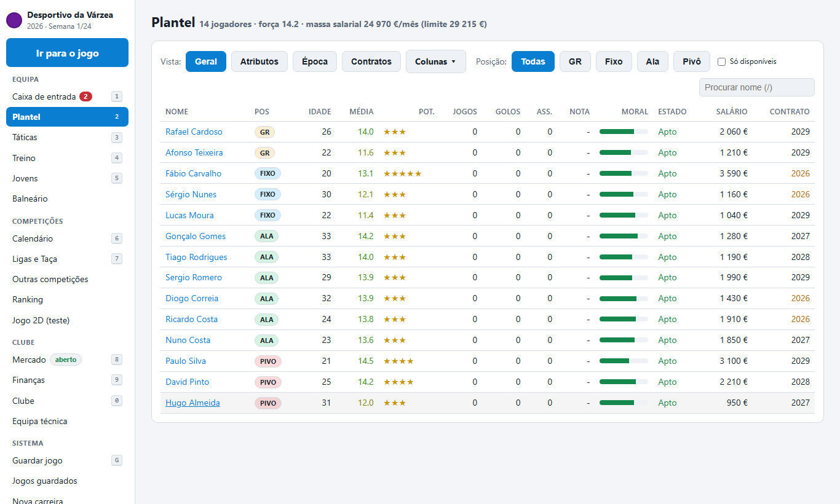
Task: Open Sergio Romero's player profile
Action: point(194,277)
